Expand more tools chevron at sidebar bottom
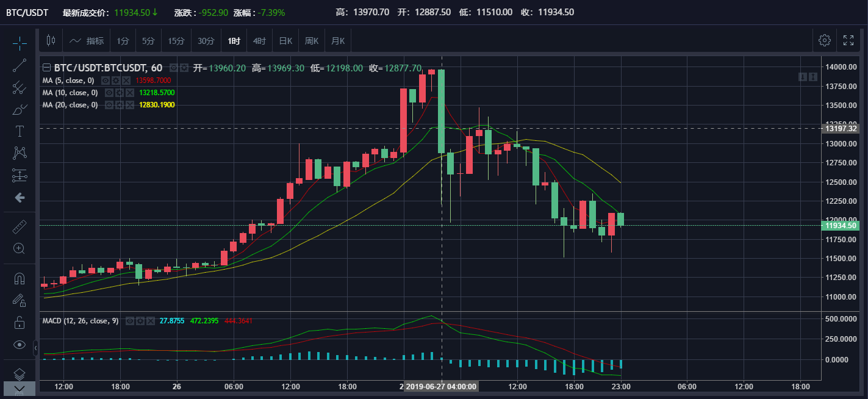 tap(20, 389)
